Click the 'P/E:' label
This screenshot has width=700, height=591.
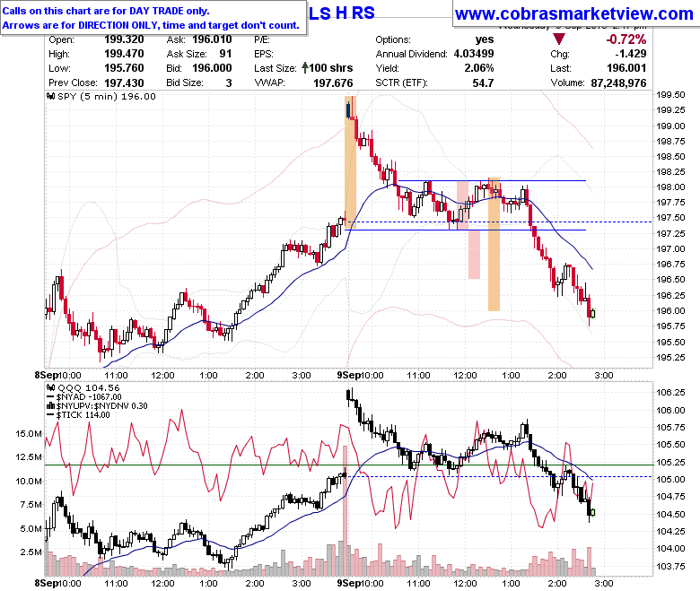coord(262,39)
